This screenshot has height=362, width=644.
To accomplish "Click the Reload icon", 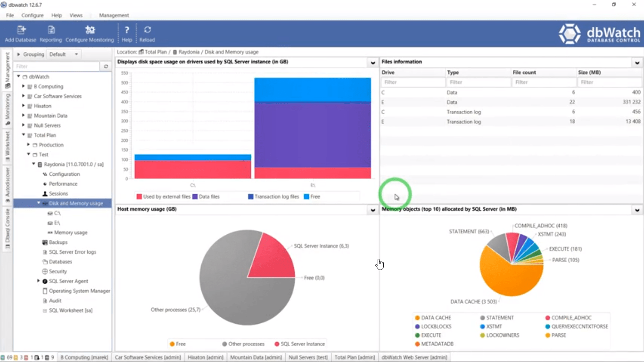I will 147,30.
